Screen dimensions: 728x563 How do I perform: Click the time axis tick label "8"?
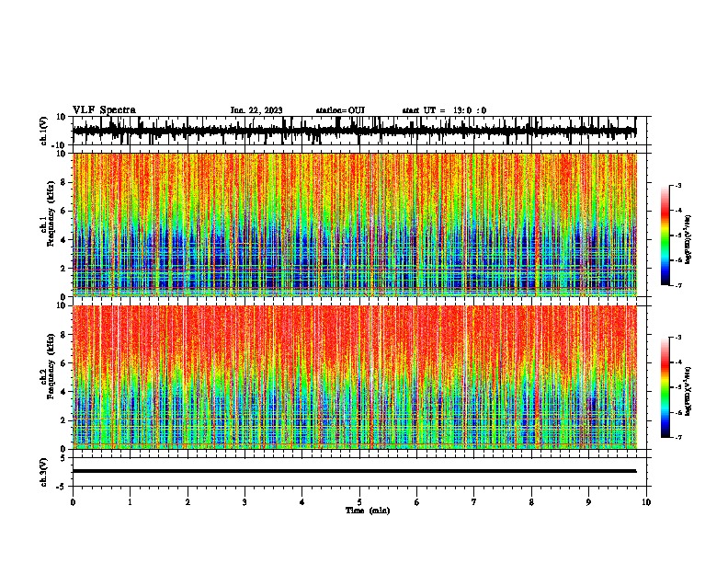(x=531, y=502)
